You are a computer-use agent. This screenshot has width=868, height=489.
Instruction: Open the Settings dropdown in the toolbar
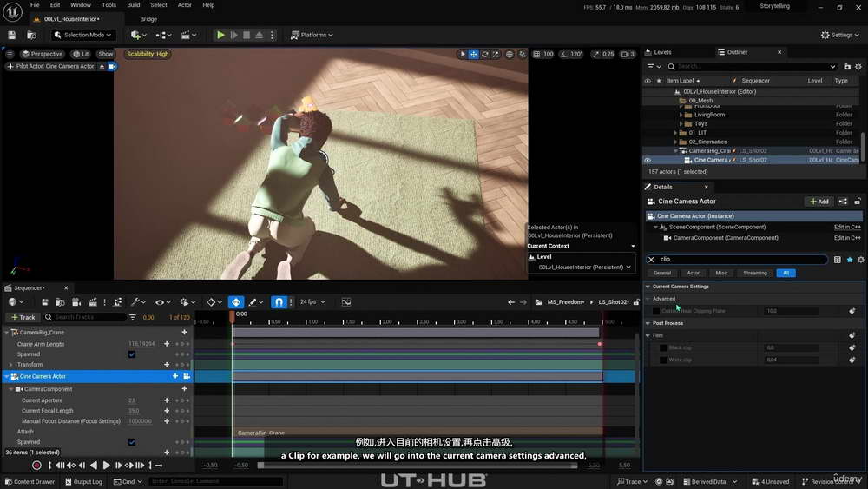(x=839, y=35)
